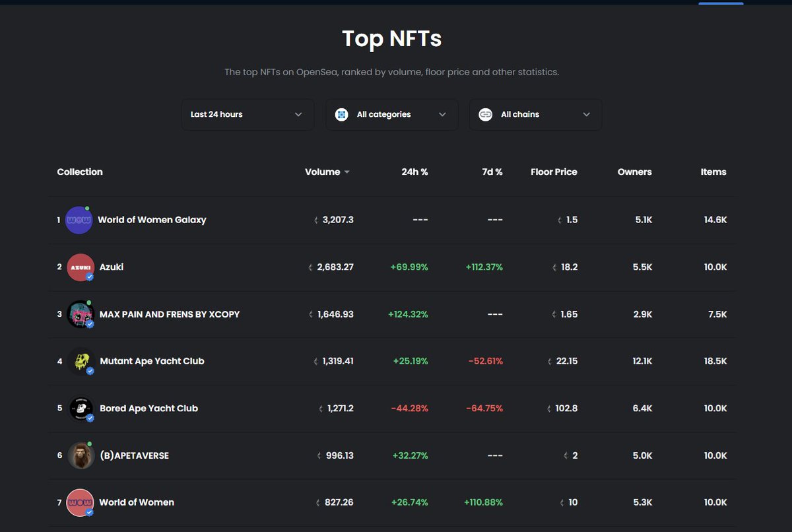Open the All chains dropdown

[535, 114]
